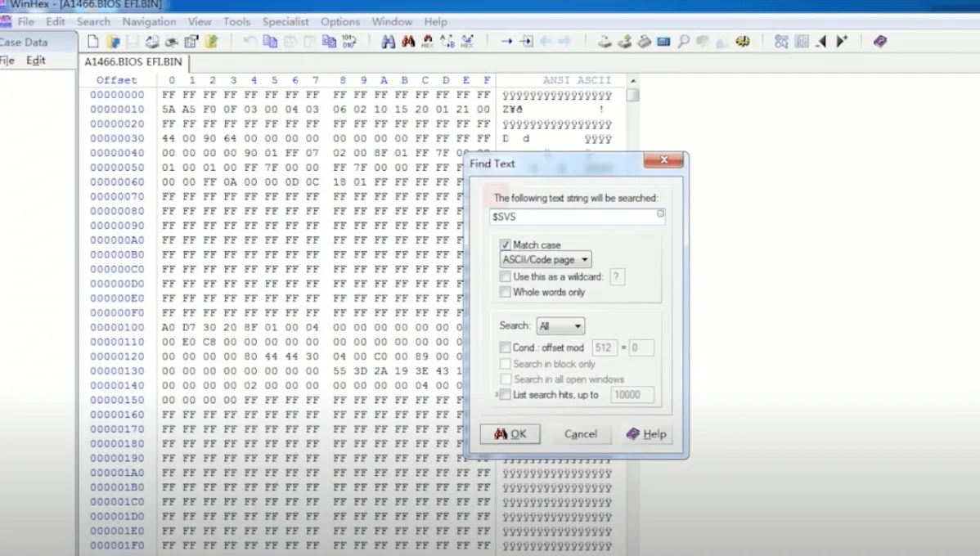980x556 pixels.
Task: Cancel the Find Text dialog
Action: point(581,433)
